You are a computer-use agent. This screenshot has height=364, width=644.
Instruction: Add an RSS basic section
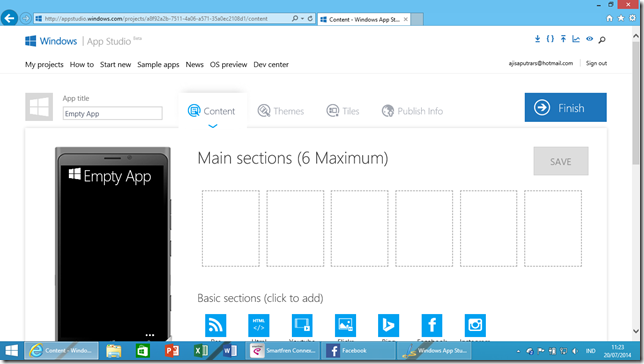(216, 325)
